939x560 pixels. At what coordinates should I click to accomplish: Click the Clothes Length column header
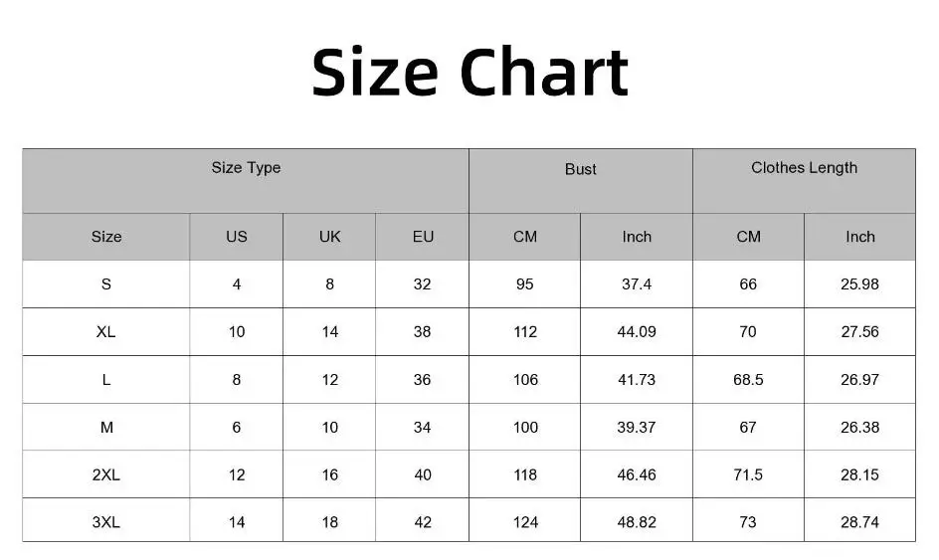coord(805,180)
